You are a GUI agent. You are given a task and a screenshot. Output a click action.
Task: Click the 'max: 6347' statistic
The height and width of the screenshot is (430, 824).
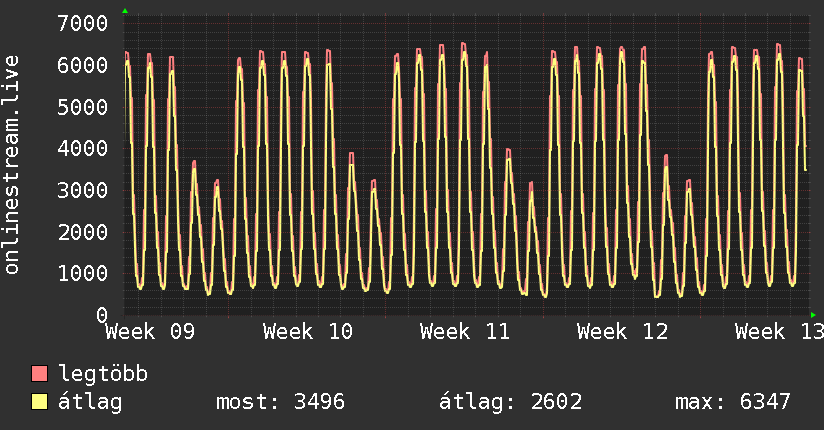pyautogui.click(x=733, y=402)
